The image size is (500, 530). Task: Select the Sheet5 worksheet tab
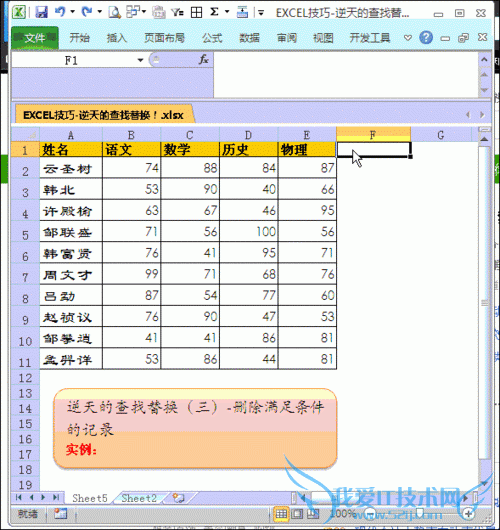[x=90, y=498]
